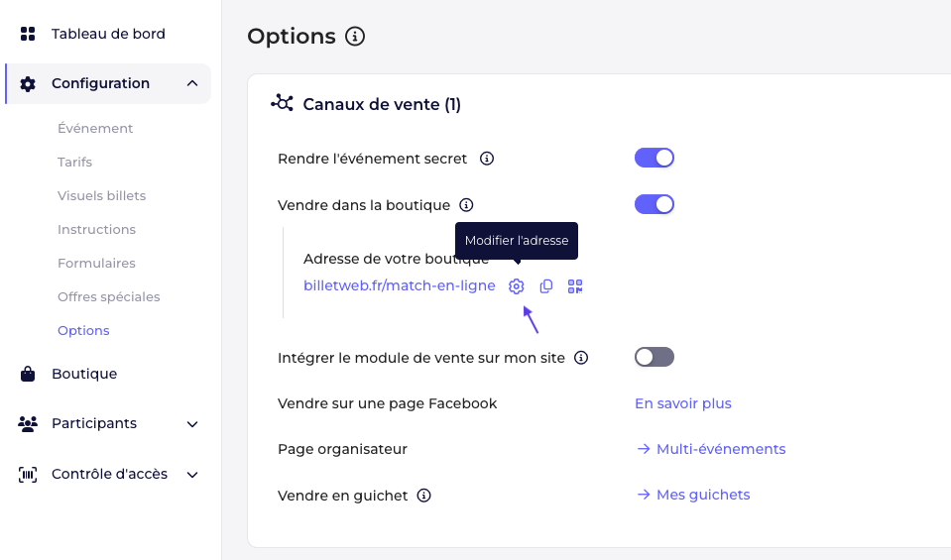Follow the Mes guichets link
951x560 pixels.
tap(702, 495)
